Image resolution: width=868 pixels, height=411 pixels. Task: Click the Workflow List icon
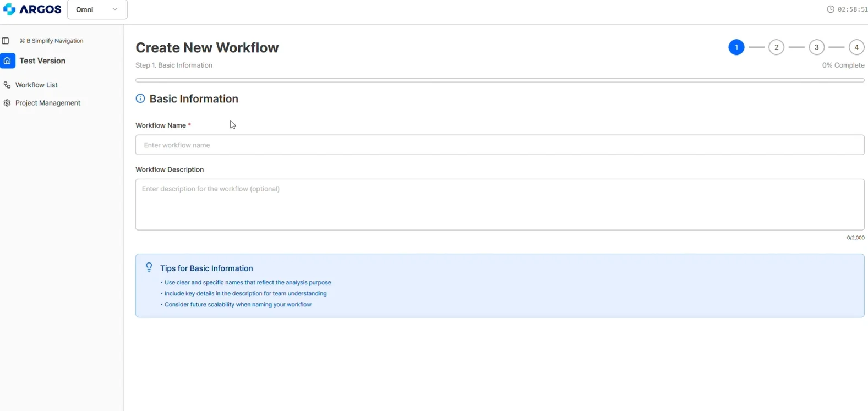[7, 85]
